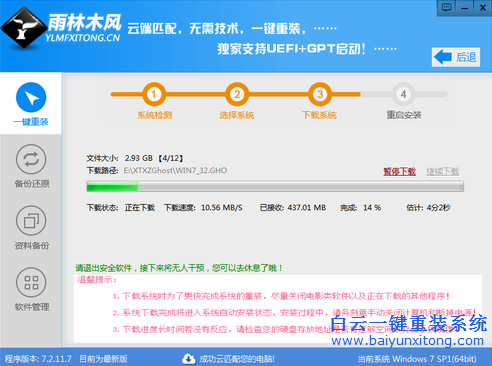Viewport: 492px width, 366px height.
Task: Close the window
Action: click(x=482, y=7)
